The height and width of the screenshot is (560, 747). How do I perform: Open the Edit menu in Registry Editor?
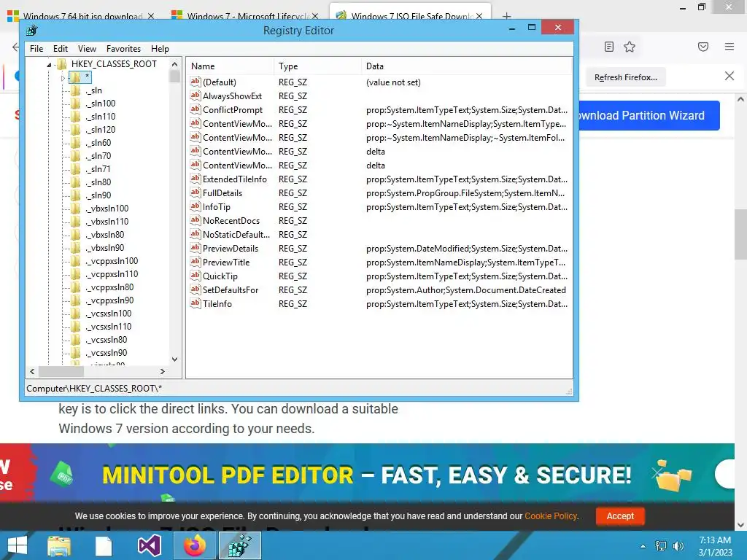60,49
